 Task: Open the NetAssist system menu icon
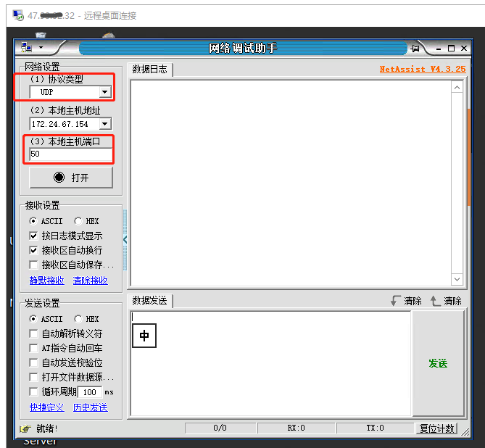coord(26,47)
